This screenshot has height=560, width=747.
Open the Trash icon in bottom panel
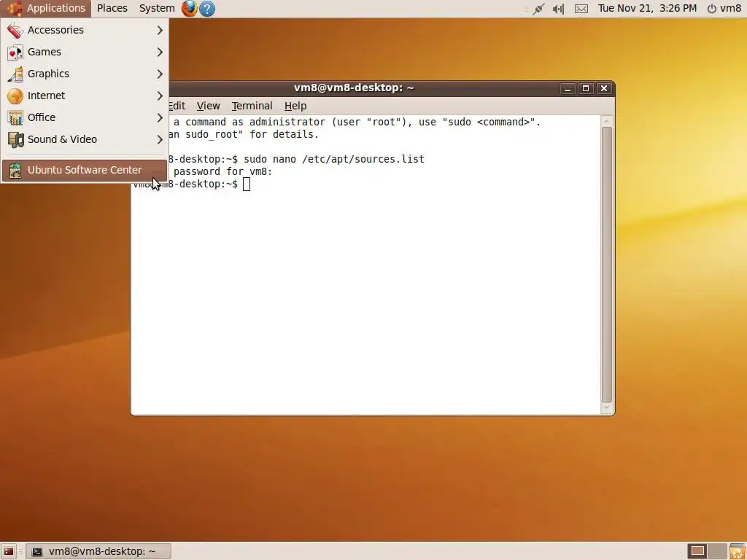738,551
